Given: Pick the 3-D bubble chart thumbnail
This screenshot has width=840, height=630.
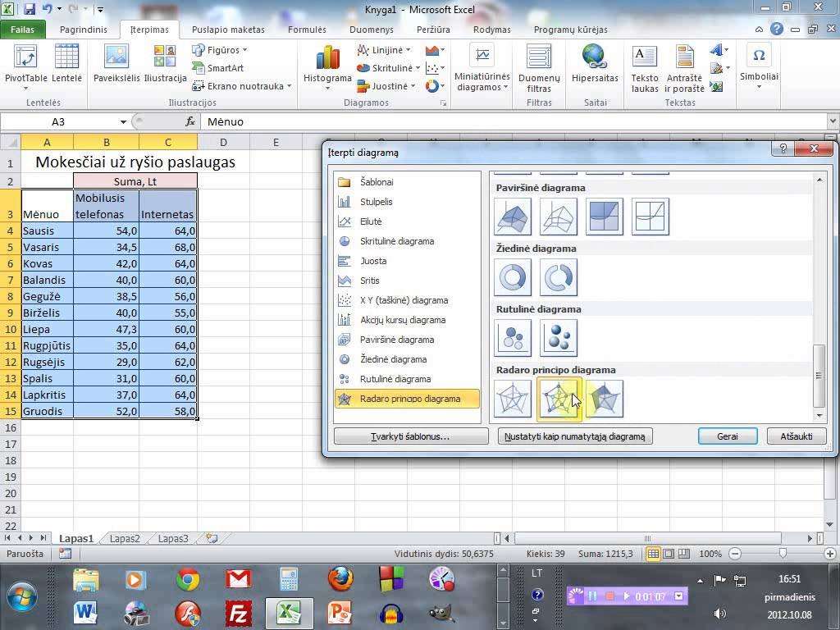Looking at the screenshot, I should pos(558,337).
